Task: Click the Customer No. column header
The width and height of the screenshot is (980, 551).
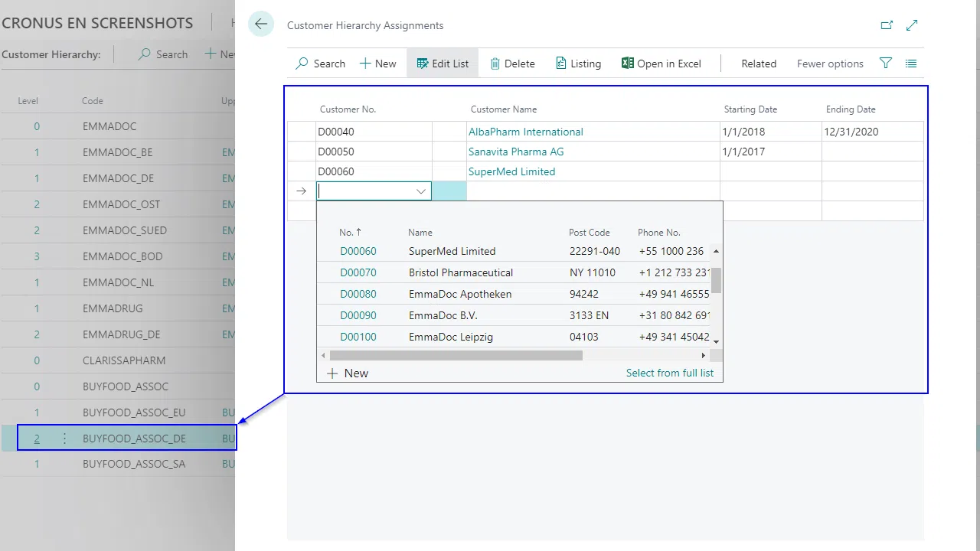Action: click(x=348, y=109)
